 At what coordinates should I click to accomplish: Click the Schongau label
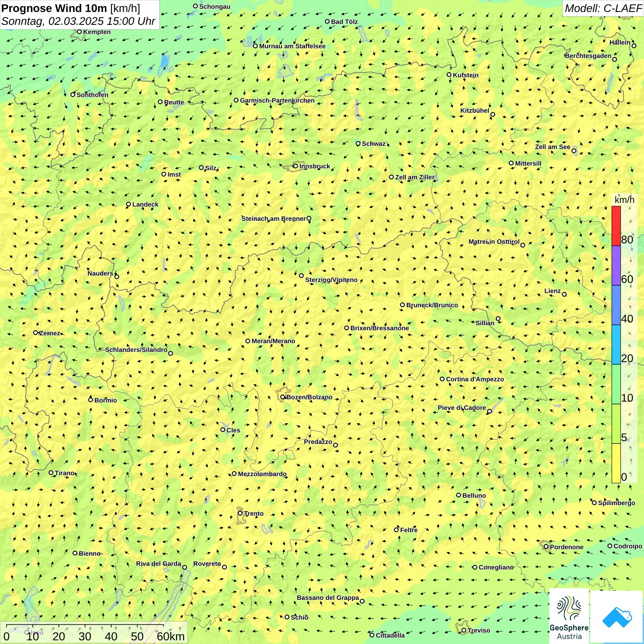[x=214, y=6]
